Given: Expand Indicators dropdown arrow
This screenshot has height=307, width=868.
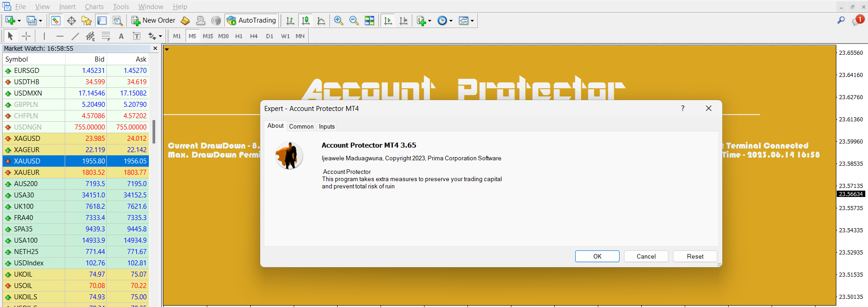Looking at the screenshot, I should click(x=429, y=21).
